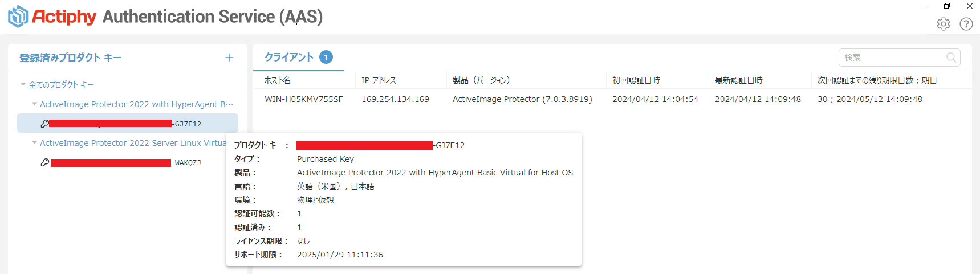Sort by 最新認証日時 column header
This screenshot has width=980, height=274.
[739, 80]
